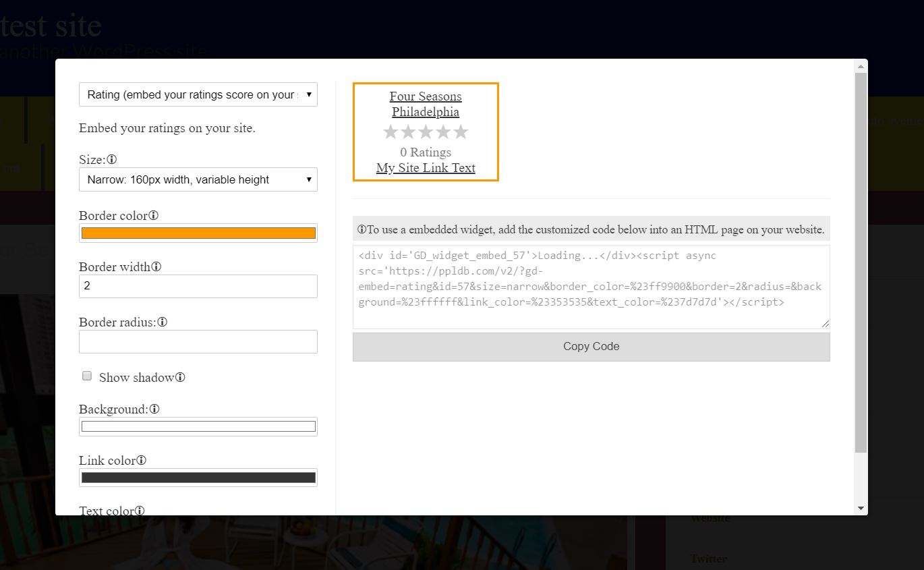Enable the Show shadow checkbox

click(x=86, y=375)
